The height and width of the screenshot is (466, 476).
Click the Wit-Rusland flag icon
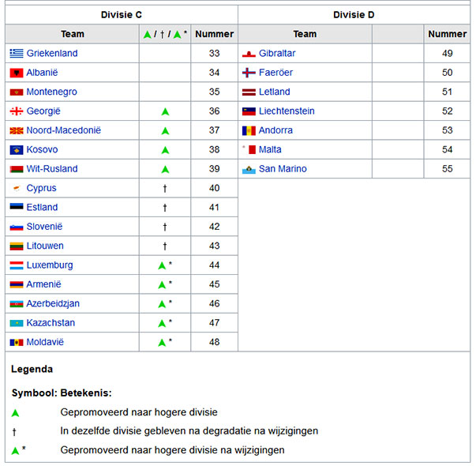(x=17, y=169)
